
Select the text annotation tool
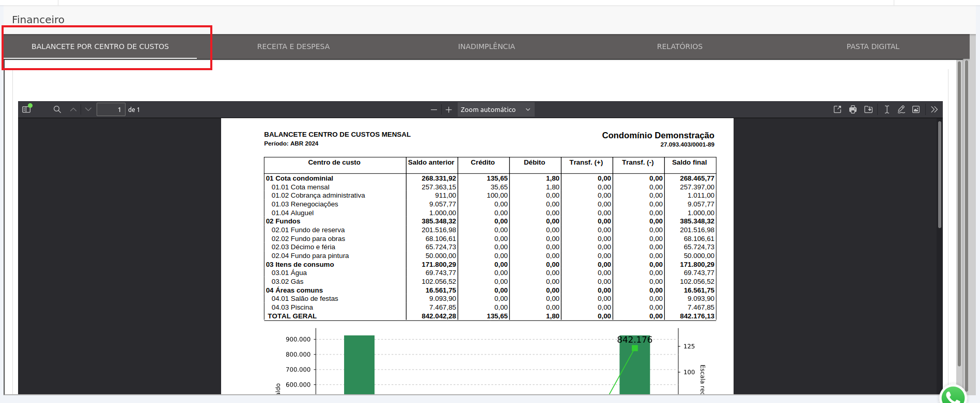(x=886, y=109)
